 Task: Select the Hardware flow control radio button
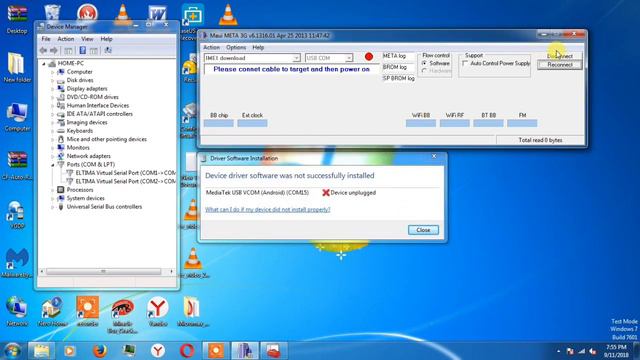[424, 71]
